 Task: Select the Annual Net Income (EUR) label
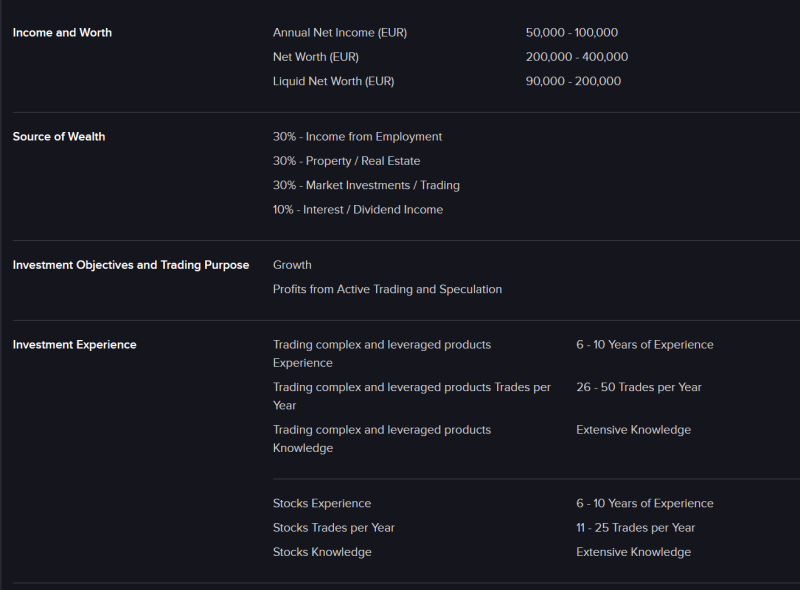click(x=340, y=33)
